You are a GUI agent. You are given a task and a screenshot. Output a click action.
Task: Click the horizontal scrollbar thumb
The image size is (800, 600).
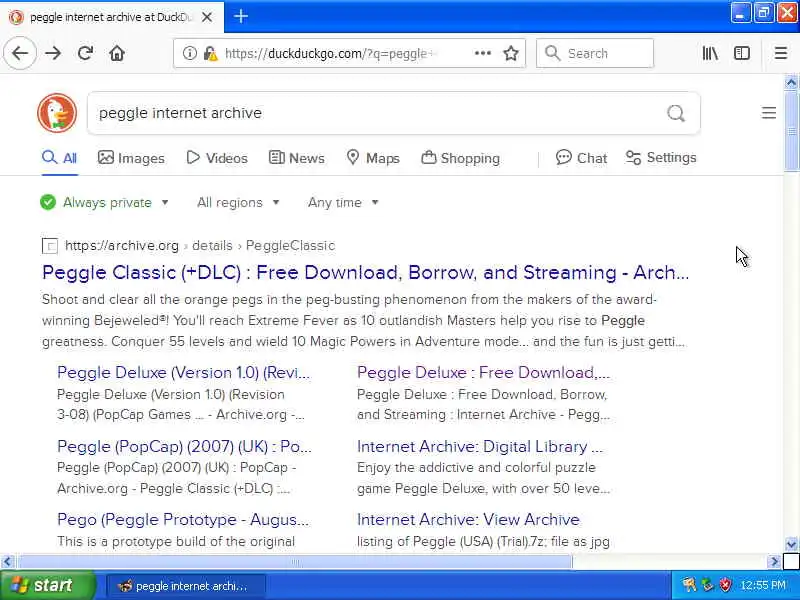pyautogui.click(x=295, y=562)
